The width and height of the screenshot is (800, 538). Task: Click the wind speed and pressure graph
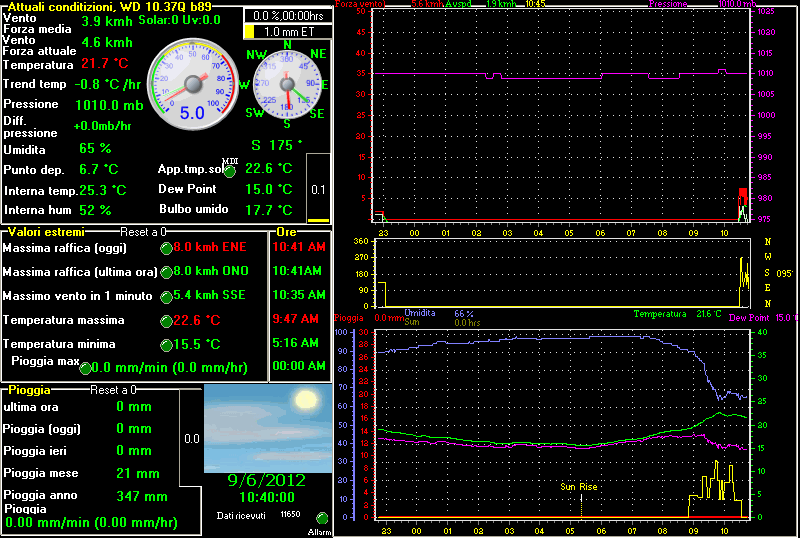click(560, 116)
